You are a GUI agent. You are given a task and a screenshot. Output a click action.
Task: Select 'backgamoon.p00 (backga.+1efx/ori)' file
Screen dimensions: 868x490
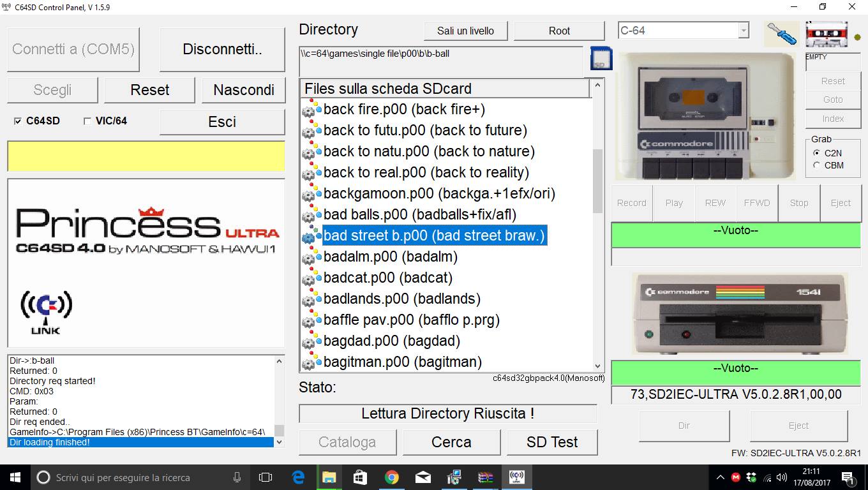(x=439, y=194)
